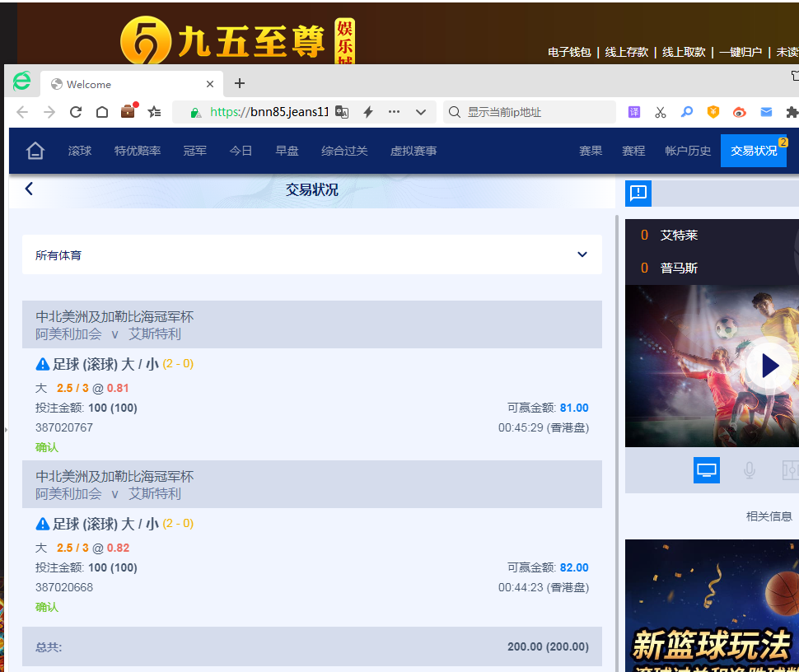
Task: Go back using the left chevron arrow
Action: 29,189
